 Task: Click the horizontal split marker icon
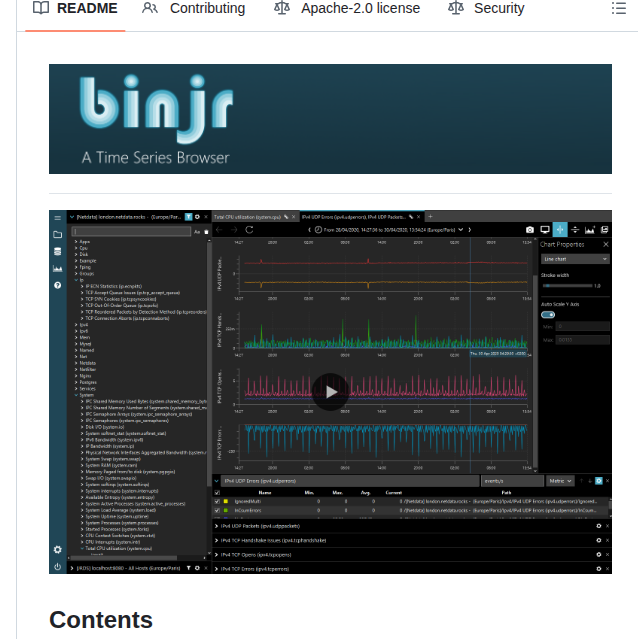click(575, 230)
